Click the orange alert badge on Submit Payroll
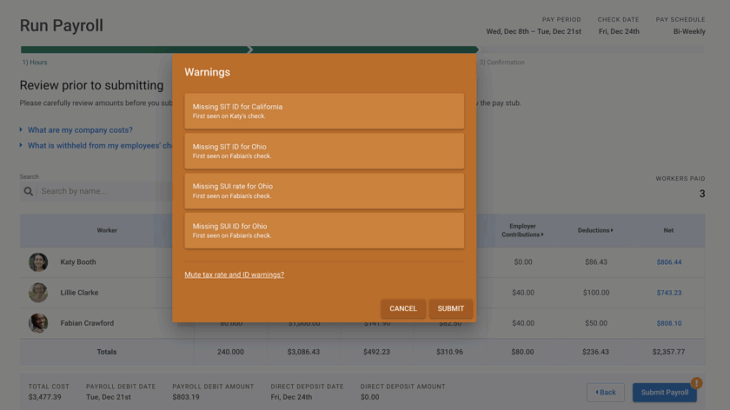The image size is (730, 410). click(696, 383)
